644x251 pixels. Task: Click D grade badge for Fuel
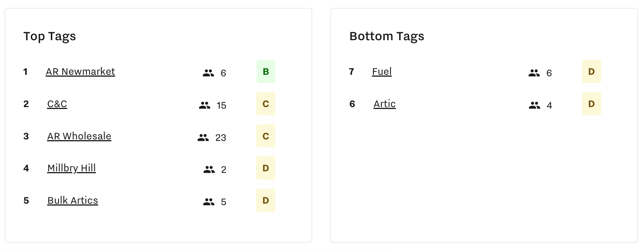coord(591,71)
